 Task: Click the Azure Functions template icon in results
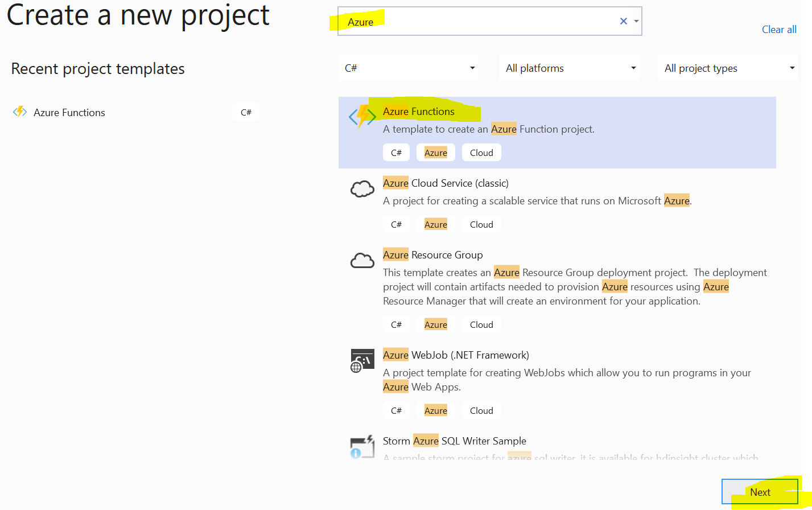click(362, 117)
